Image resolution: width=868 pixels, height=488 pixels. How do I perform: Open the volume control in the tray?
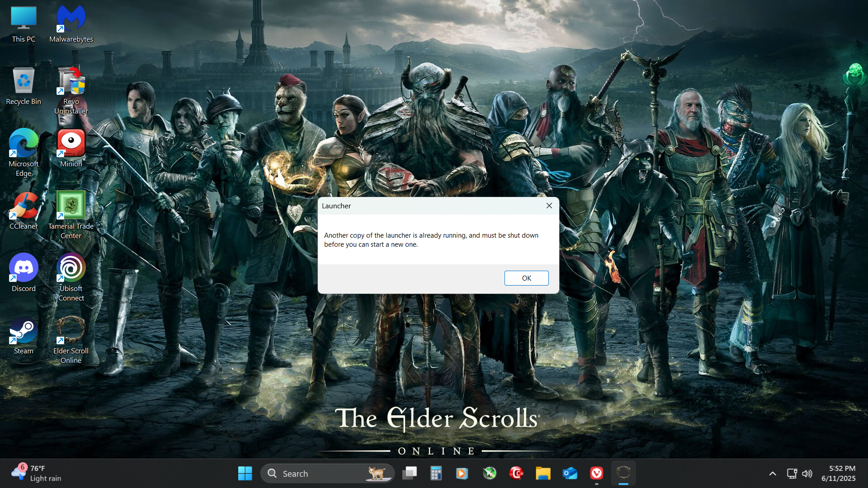(x=807, y=474)
